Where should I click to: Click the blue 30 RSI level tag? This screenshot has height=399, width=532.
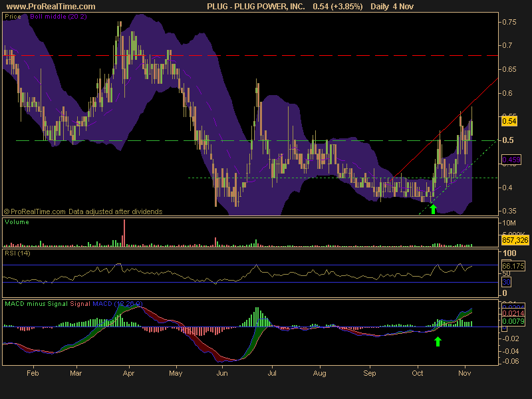coord(506,282)
